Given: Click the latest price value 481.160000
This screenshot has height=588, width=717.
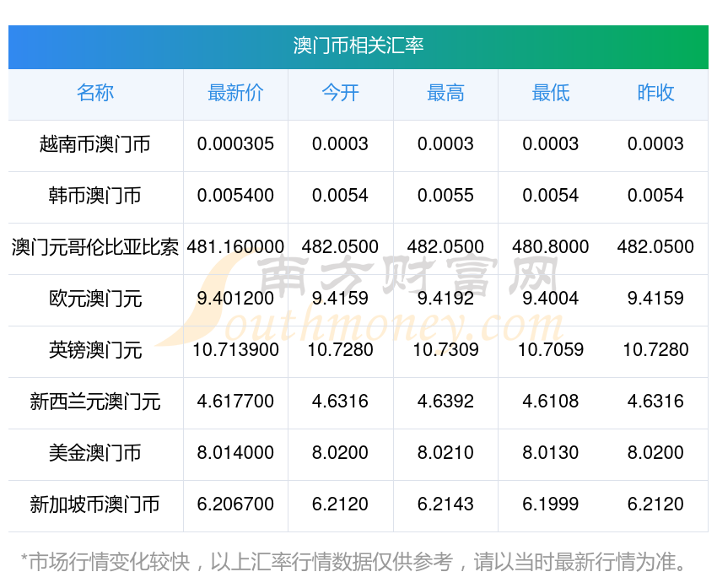Looking at the screenshot, I should point(235,247).
